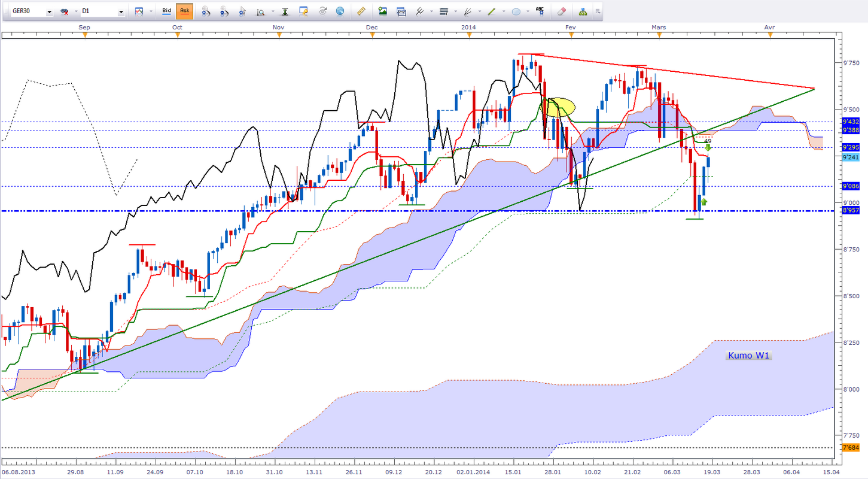Open the Fibonacci retracement lines tool
The height and width of the screenshot is (479, 868).
pyautogui.click(x=444, y=11)
